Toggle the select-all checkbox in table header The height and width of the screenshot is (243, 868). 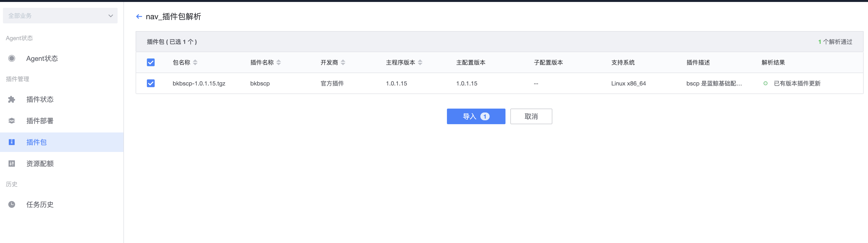pos(151,63)
